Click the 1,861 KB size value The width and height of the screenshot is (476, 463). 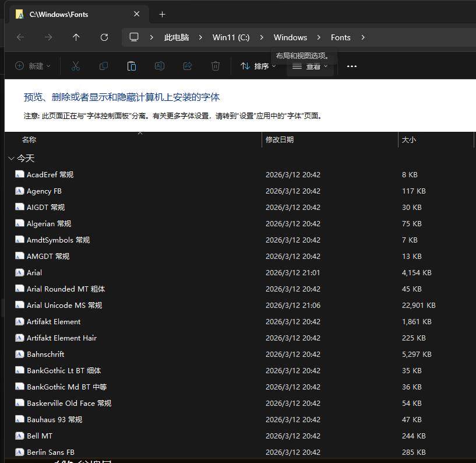tap(417, 321)
